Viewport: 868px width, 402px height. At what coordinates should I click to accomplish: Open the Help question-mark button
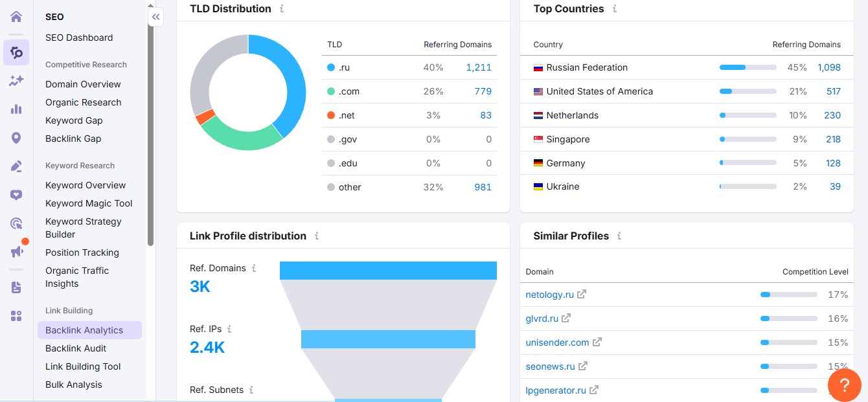[845, 385]
